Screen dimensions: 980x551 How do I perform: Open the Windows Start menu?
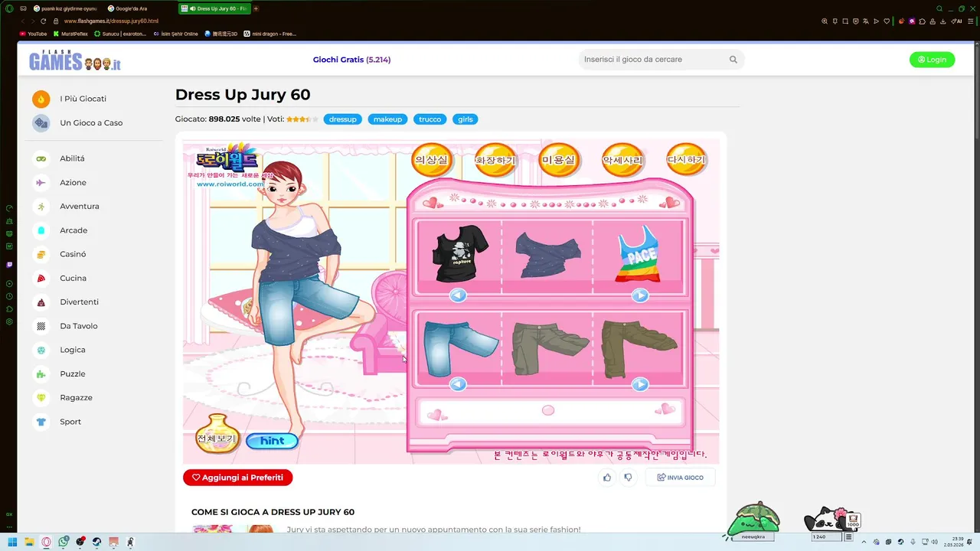12,542
